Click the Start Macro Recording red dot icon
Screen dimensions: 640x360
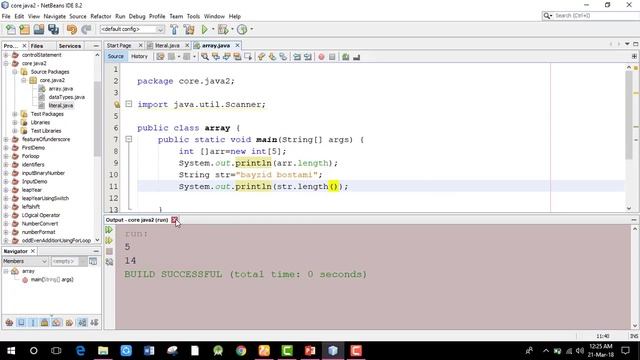click(x=321, y=57)
